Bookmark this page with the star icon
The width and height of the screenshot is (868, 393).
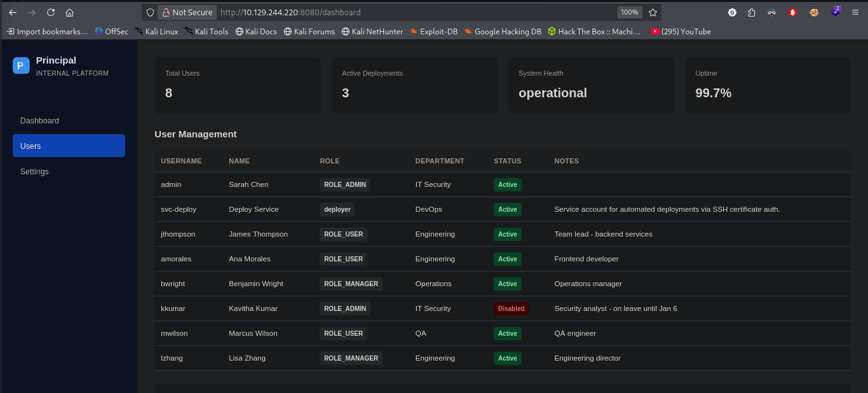coord(653,12)
